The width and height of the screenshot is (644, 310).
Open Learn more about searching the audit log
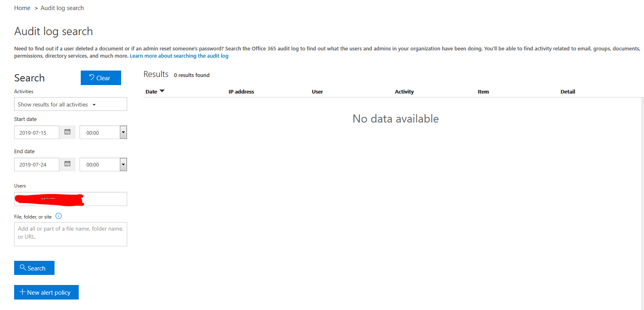click(179, 56)
